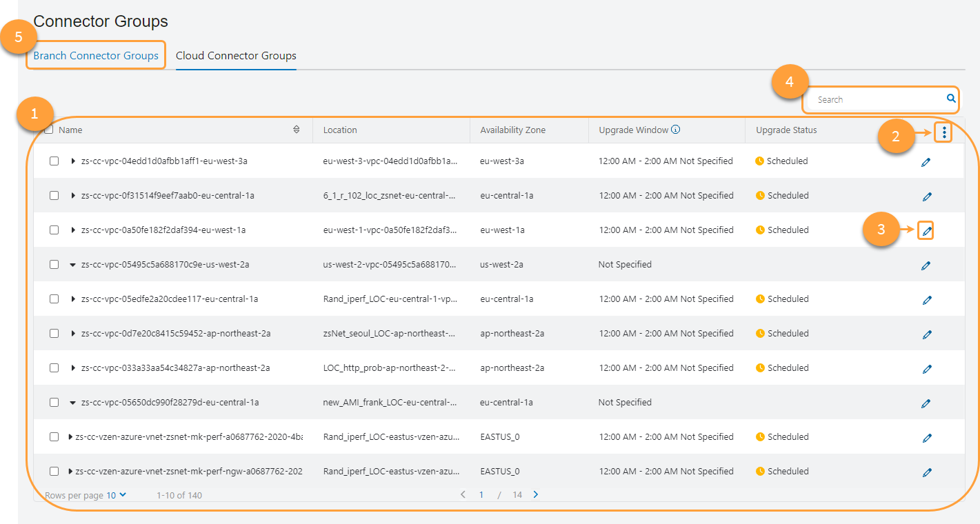Click the previous page left chevron
The height and width of the screenshot is (524, 980).
pyautogui.click(x=463, y=494)
